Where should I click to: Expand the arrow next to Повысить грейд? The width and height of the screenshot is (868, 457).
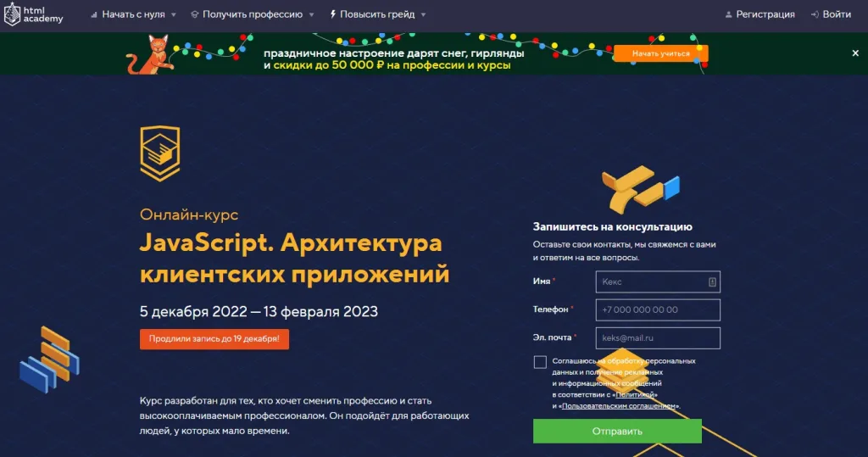click(x=423, y=15)
